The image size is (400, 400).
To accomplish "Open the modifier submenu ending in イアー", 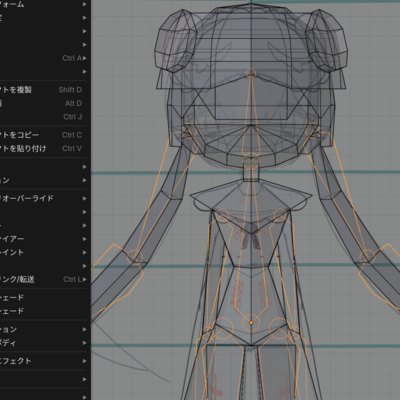I will coord(43,239).
